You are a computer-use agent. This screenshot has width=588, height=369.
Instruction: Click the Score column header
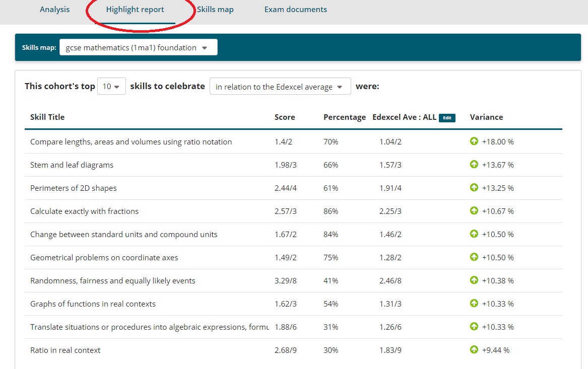pos(285,117)
